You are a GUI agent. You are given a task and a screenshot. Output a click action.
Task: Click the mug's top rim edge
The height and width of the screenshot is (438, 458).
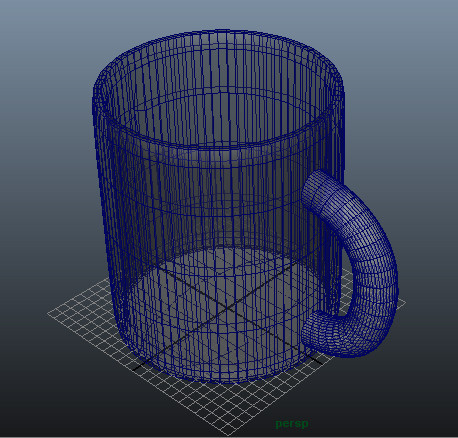(x=218, y=32)
